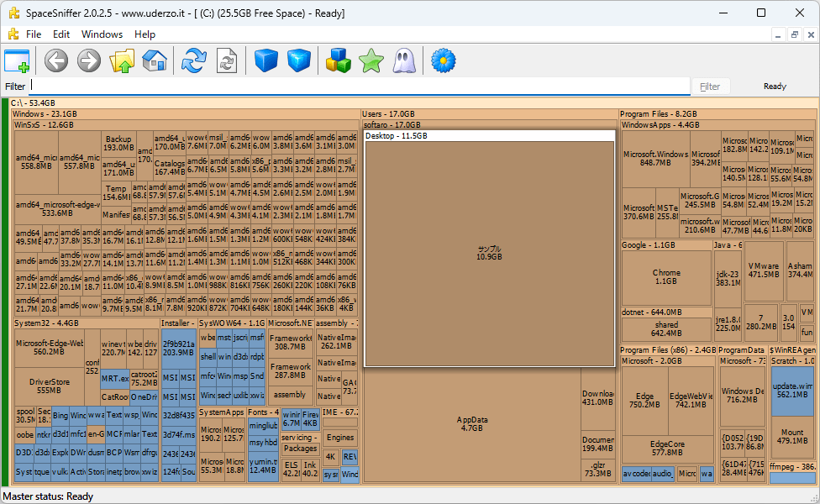This screenshot has width=820, height=504.
Task: Click the first blue cube less-detail icon
Action: click(x=266, y=60)
